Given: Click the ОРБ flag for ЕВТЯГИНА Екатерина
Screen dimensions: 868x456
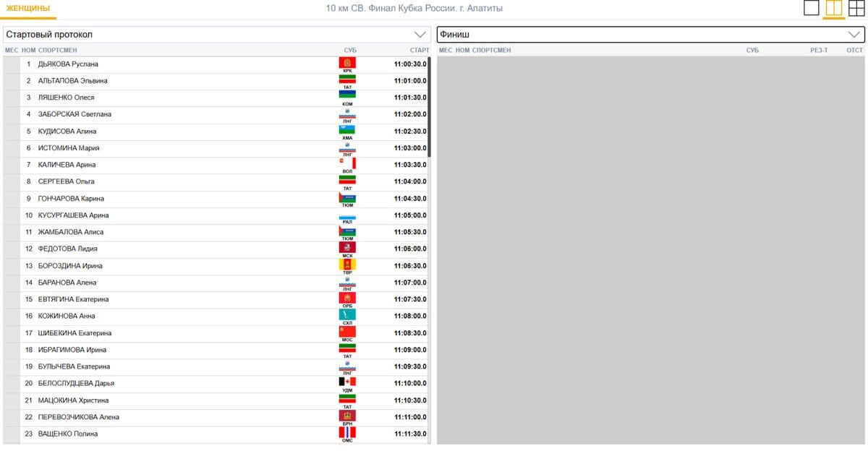Looking at the screenshot, I should pyautogui.click(x=347, y=298).
